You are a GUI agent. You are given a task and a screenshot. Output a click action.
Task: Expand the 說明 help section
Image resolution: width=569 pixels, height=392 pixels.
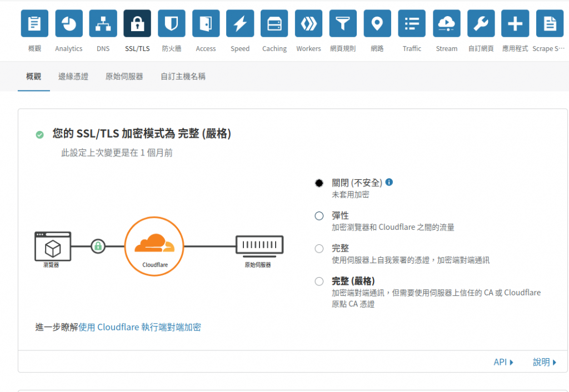(x=545, y=362)
